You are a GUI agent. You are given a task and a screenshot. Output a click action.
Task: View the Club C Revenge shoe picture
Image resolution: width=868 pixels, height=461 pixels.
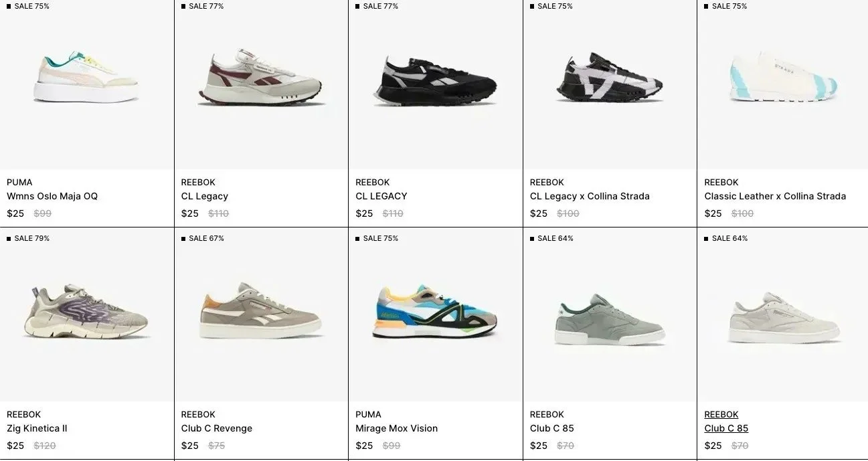pos(261,310)
